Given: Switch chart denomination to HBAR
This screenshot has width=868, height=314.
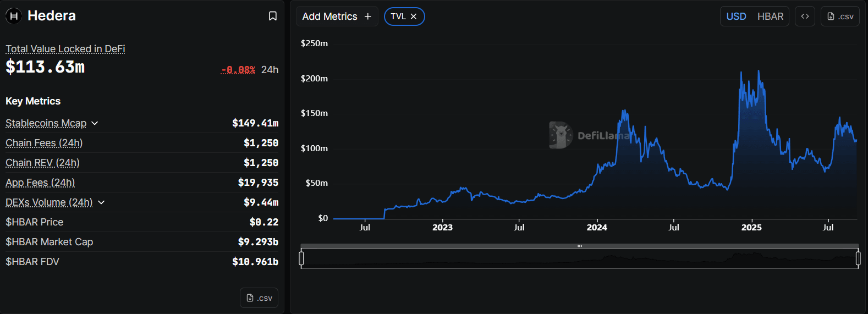Looking at the screenshot, I should (x=770, y=16).
